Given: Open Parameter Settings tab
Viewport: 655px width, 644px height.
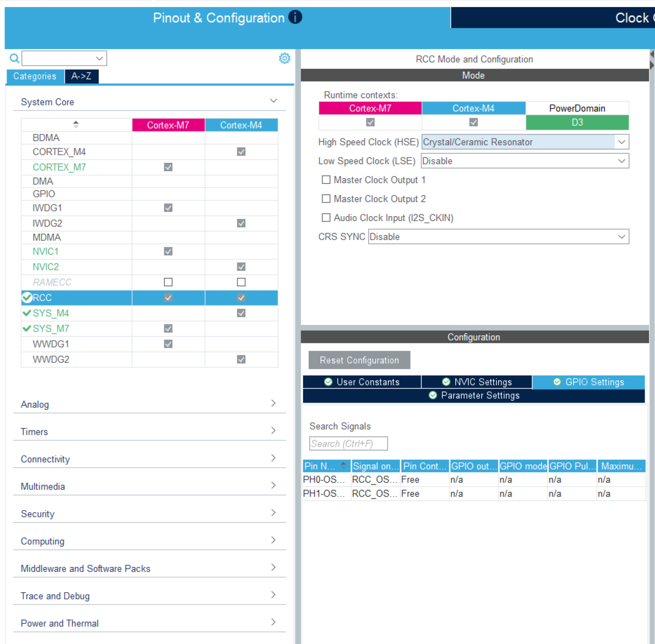Looking at the screenshot, I should (x=474, y=395).
